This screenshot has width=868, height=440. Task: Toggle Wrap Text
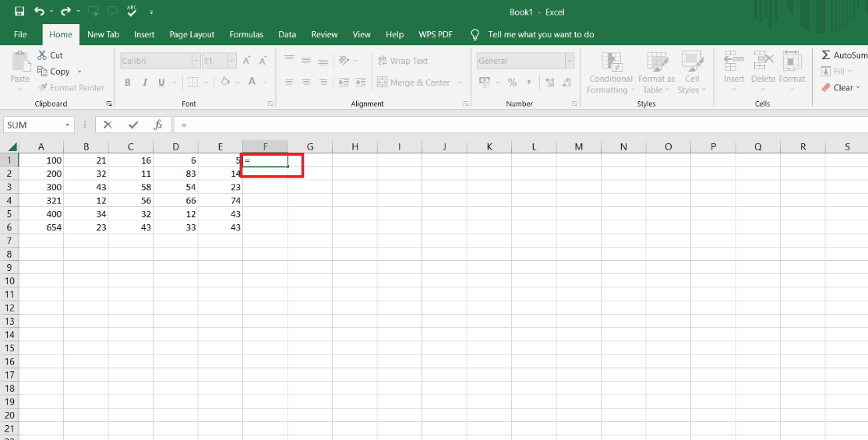[403, 61]
